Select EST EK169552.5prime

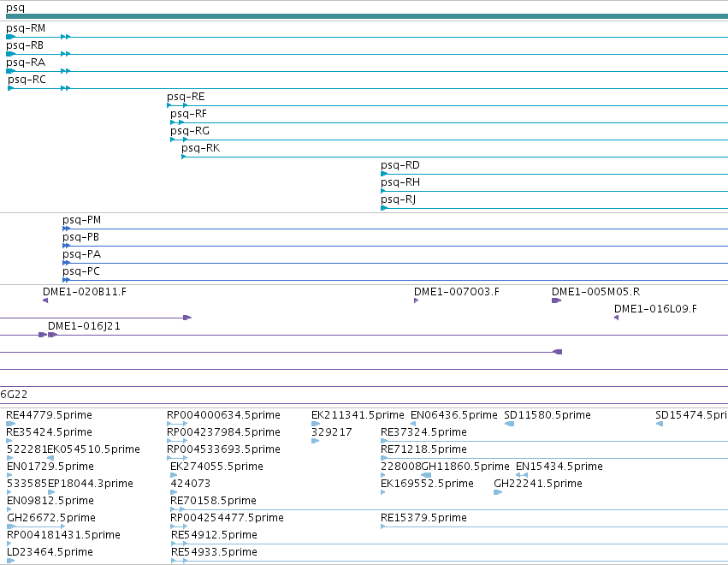click(x=427, y=485)
